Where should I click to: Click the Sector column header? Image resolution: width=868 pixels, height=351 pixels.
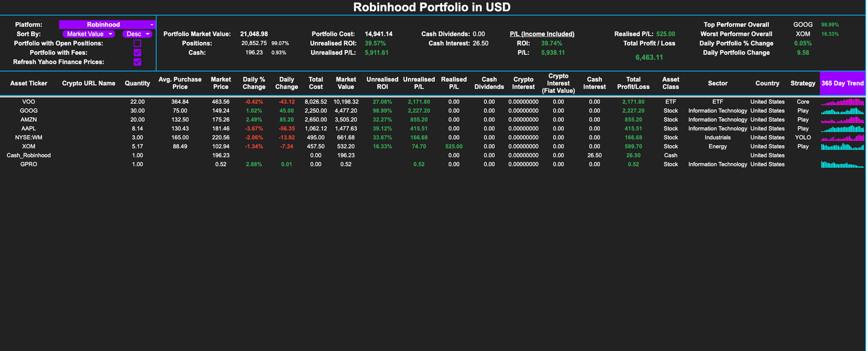pos(718,83)
